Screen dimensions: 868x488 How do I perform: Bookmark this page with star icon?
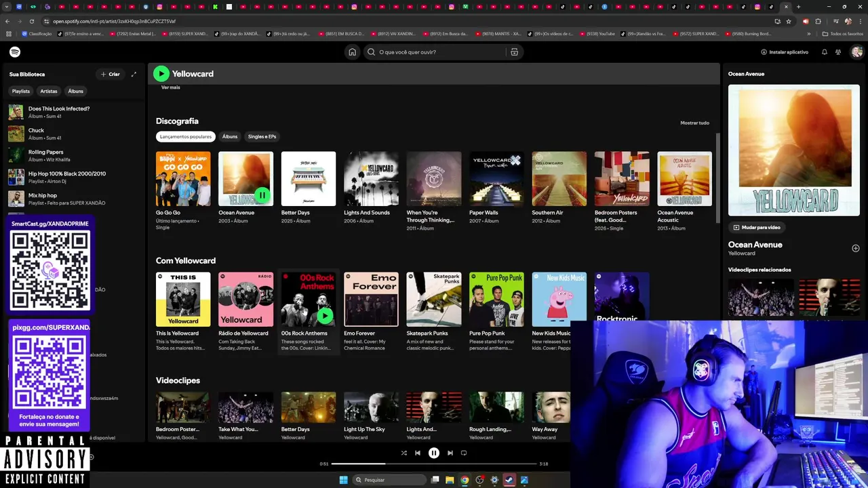pos(789,21)
